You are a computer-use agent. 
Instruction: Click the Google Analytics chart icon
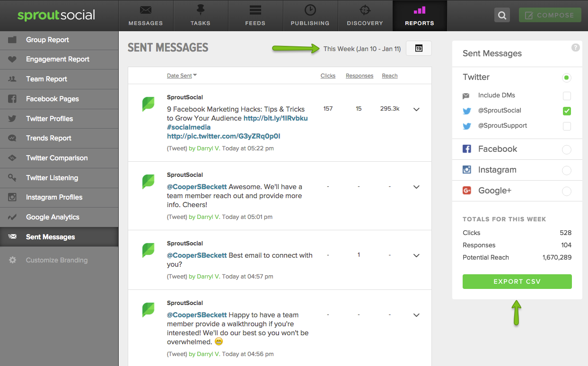tap(12, 217)
